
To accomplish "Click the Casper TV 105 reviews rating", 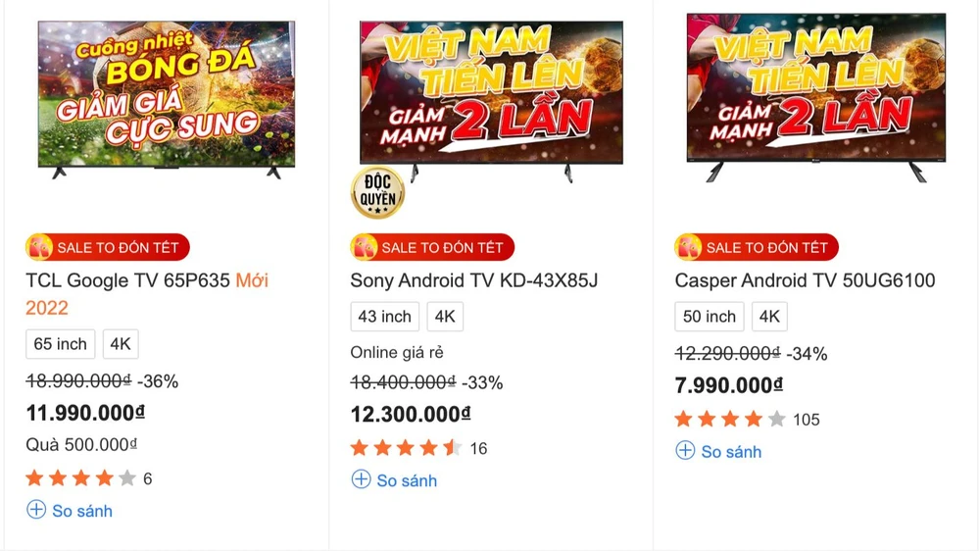I will coord(746,420).
